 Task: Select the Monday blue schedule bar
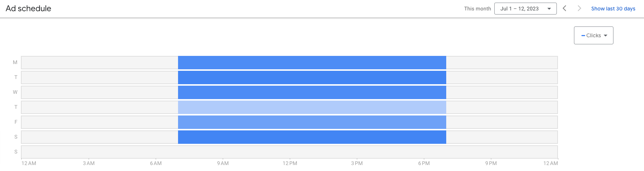pos(312,63)
